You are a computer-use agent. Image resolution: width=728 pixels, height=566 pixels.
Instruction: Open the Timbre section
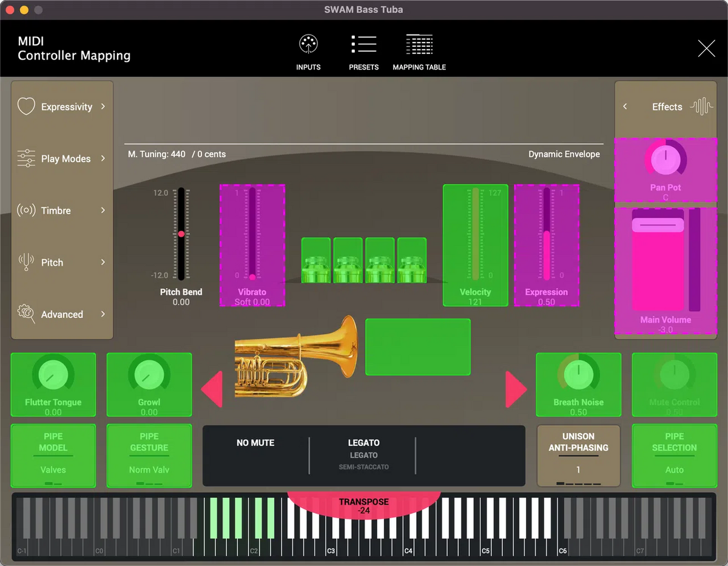click(x=25, y=211)
